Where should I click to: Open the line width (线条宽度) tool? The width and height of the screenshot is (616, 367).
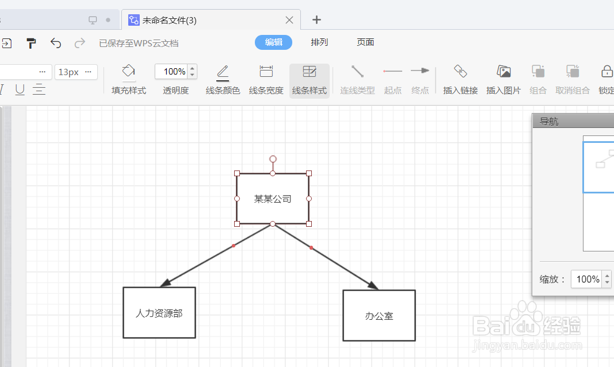266,80
